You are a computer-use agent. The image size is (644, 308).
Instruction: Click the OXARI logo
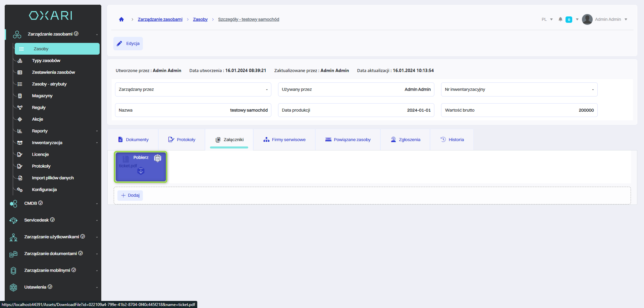51,15
